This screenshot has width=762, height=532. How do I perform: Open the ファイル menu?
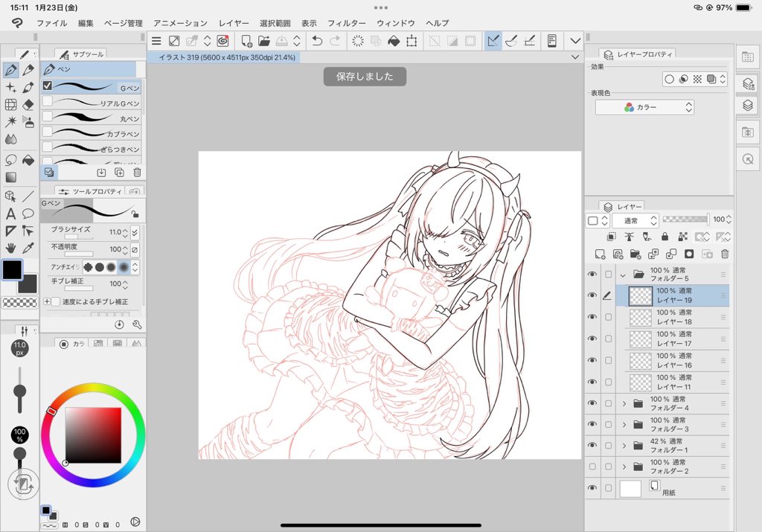52,23
